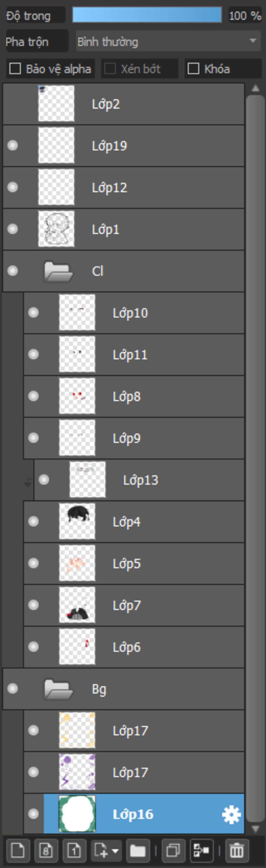Merge layer down icon
Viewport: 266px width, 868px height.
(x=202, y=851)
